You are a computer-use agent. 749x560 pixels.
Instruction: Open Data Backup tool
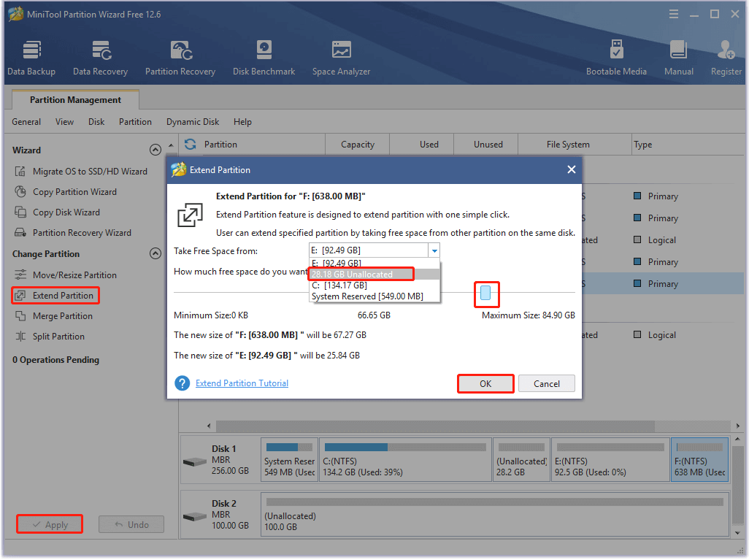pos(31,58)
